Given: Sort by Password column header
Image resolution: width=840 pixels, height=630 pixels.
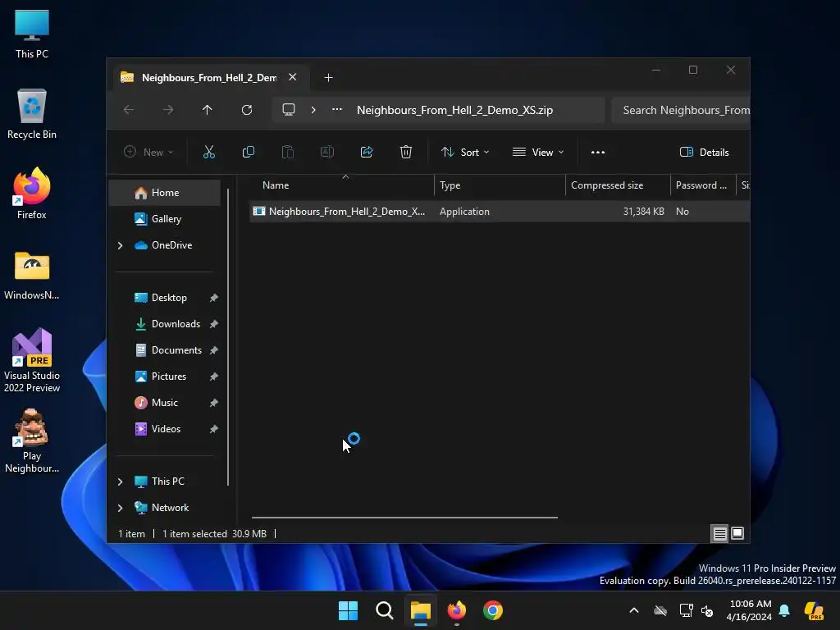Looking at the screenshot, I should pyautogui.click(x=703, y=185).
